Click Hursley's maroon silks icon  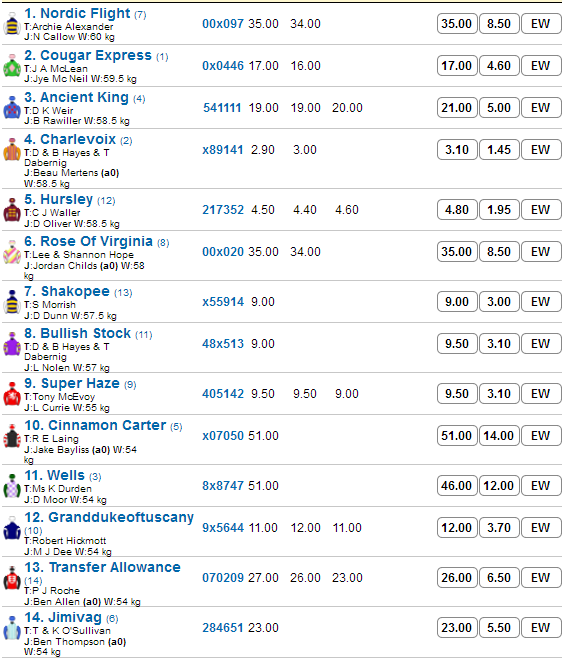(12, 210)
